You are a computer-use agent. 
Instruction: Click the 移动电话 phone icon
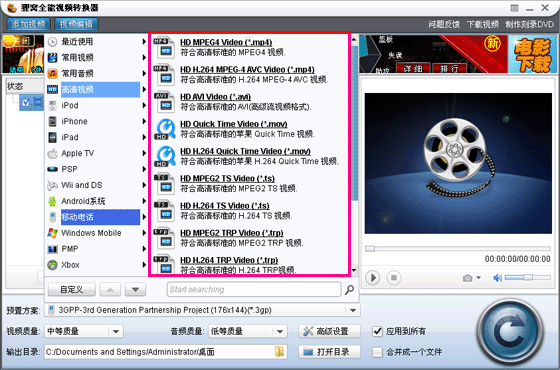52,217
